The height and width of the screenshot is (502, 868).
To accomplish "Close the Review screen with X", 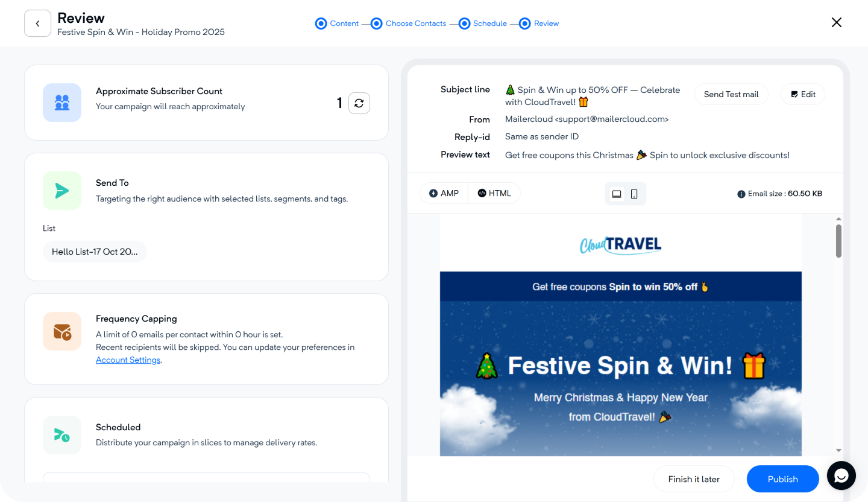I will click(x=837, y=22).
